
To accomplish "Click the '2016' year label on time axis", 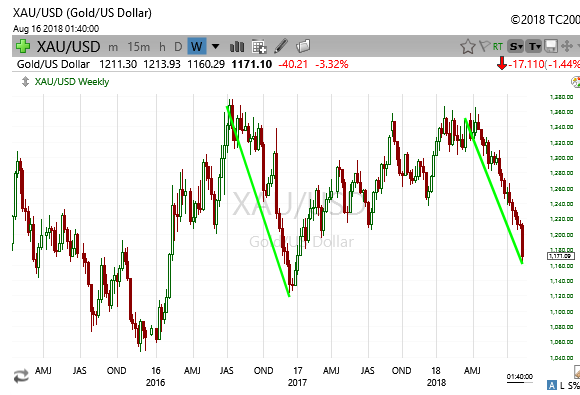I will coord(155,382).
